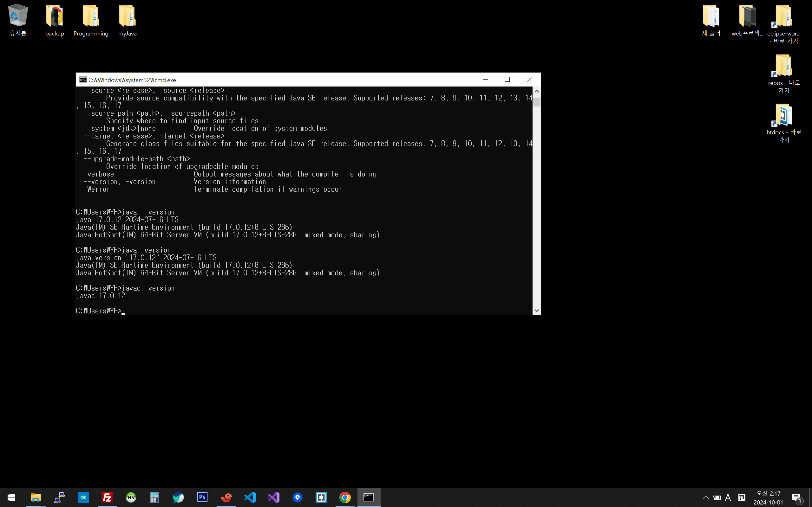The height and width of the screenshot is (507, 812).
Task: Open the Calculator from the taskbar
Action: pos(154,497)
